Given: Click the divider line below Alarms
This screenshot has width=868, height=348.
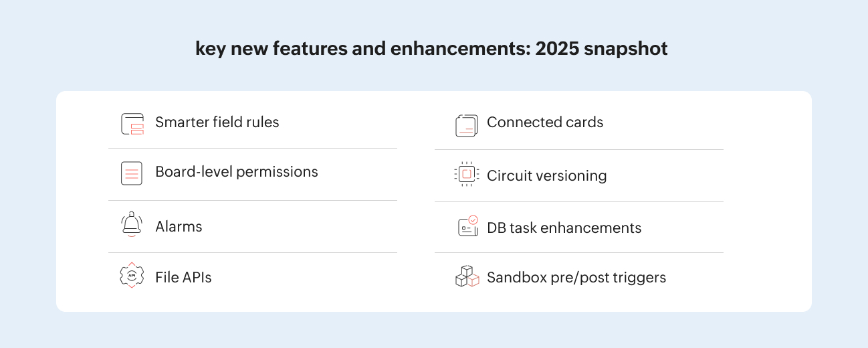Looking at the screenshot, I should (253, 252).
